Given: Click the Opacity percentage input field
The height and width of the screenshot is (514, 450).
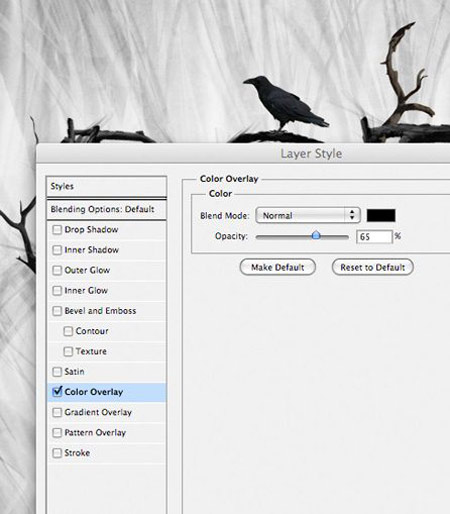Looking at the screenshot, I should click(x=374, y=237).
